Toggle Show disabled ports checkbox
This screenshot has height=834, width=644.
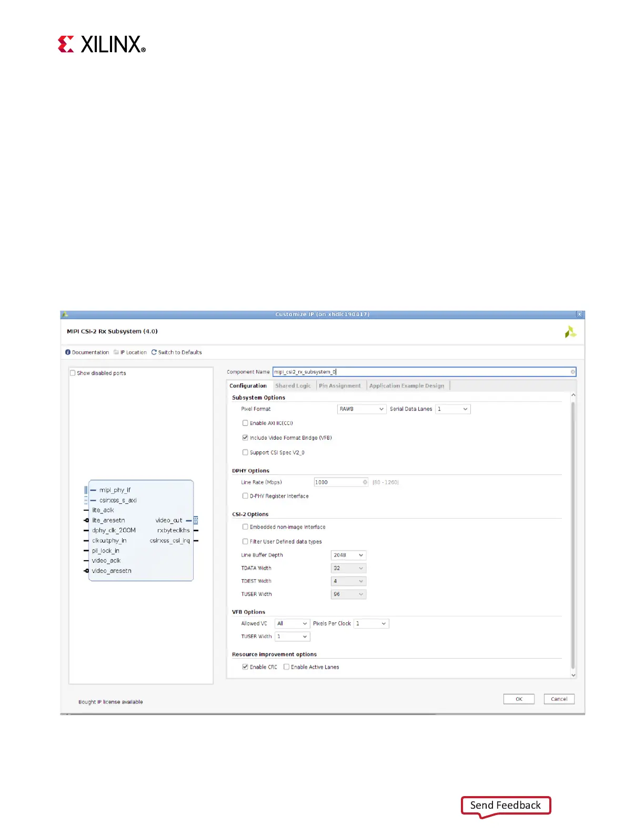pyautogui.click(x=73, y=373)
